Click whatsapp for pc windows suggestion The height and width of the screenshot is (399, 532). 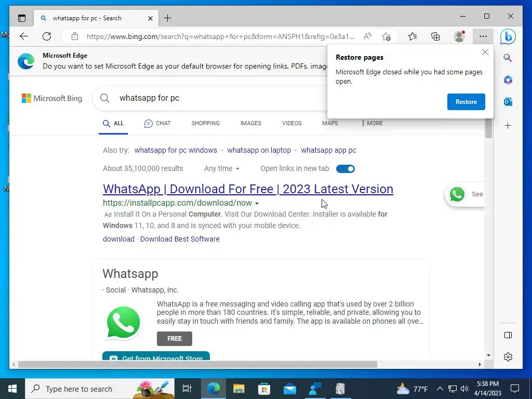click(176, 150)
